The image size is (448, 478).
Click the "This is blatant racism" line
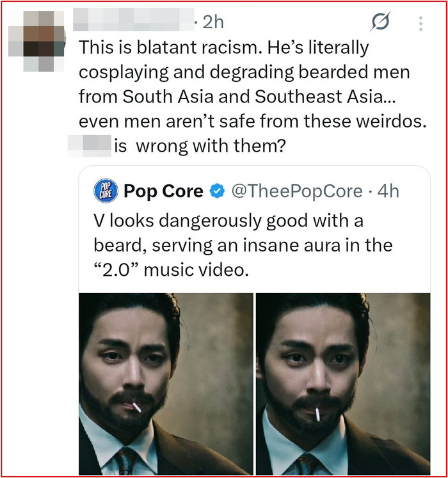pyautogui.click(x=223, y=47)
